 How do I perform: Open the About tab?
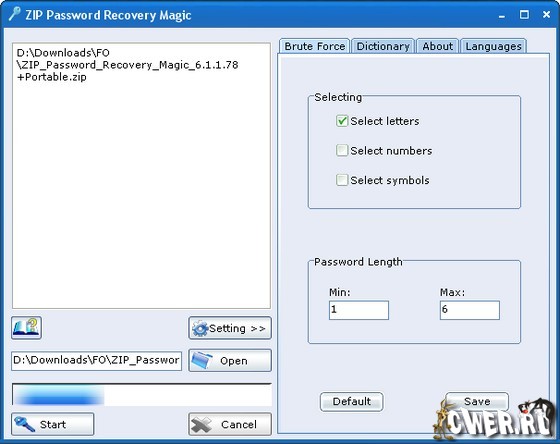click(x=438, y=46)
